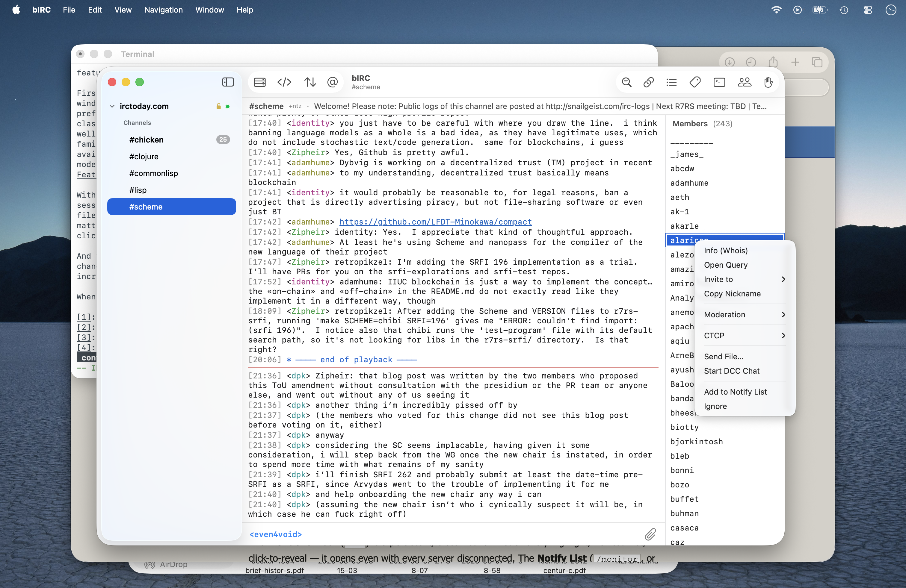
Task: Open the Help menu
Action: coord(244,10)
